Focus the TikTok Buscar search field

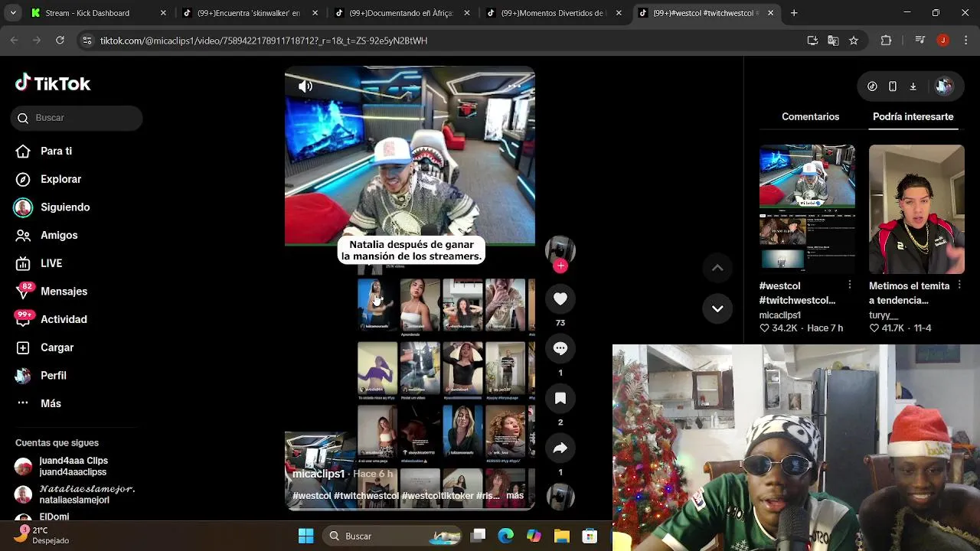tap(77, 118)
